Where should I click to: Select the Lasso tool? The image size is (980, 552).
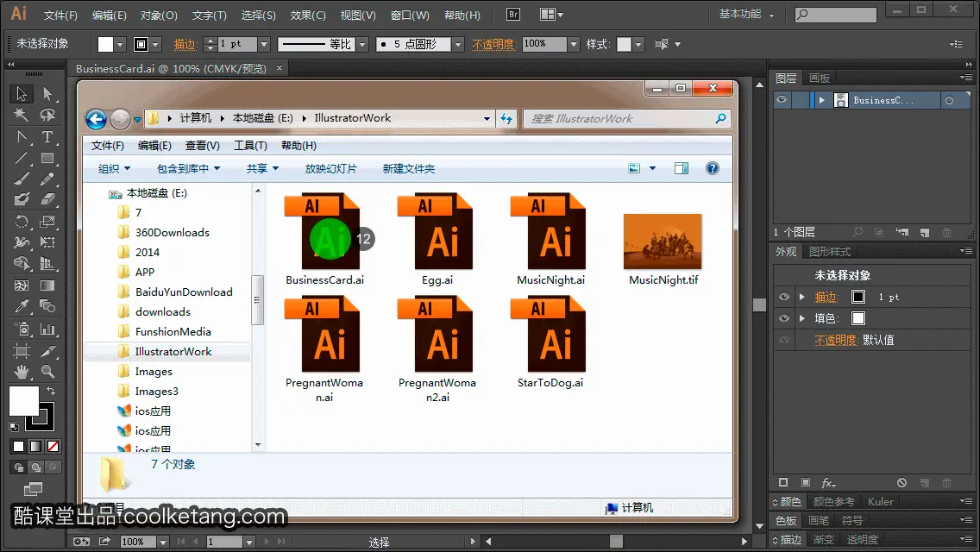(47, 115)
